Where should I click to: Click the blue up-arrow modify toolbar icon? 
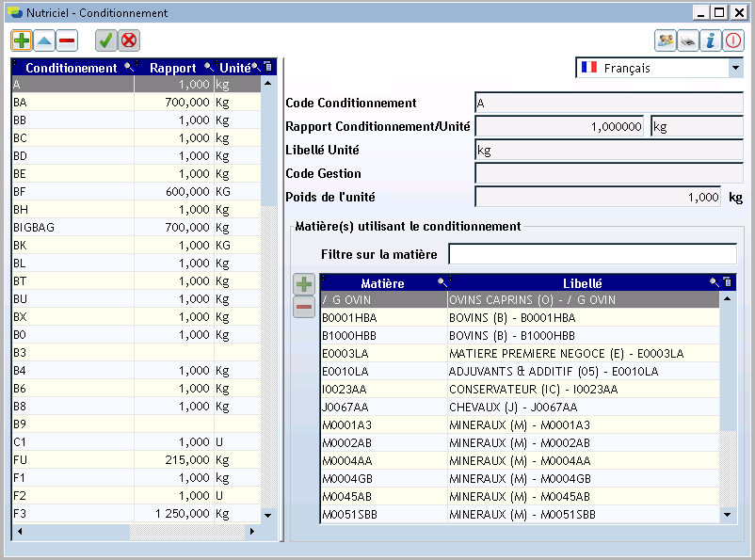pos(44,40)
